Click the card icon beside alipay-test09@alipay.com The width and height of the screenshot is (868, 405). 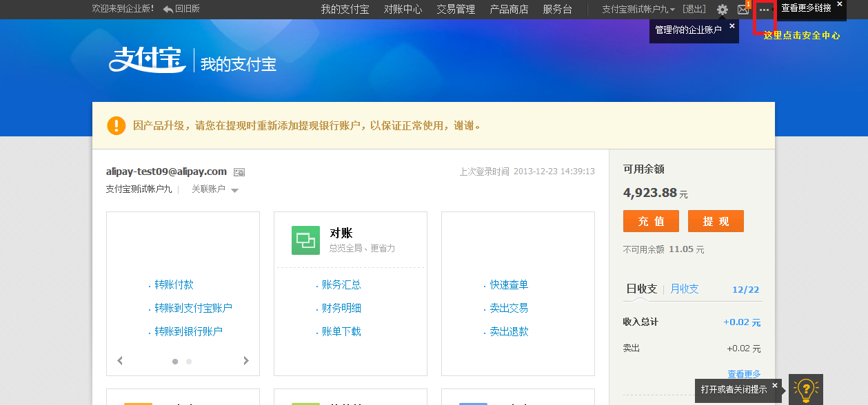point(239,172)
